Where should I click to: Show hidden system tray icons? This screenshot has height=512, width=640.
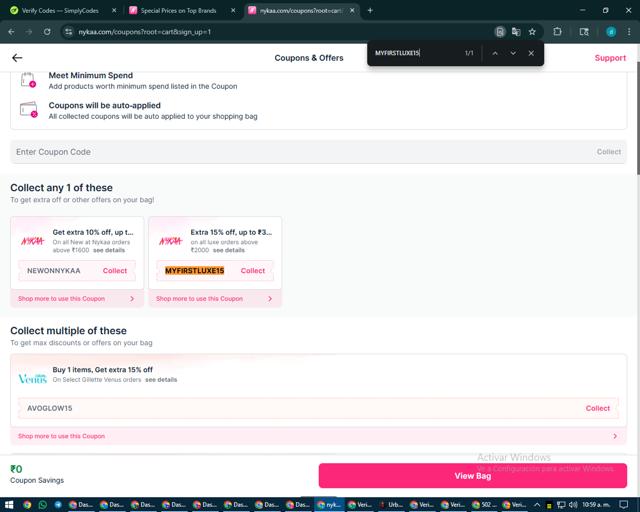(537, 505)
